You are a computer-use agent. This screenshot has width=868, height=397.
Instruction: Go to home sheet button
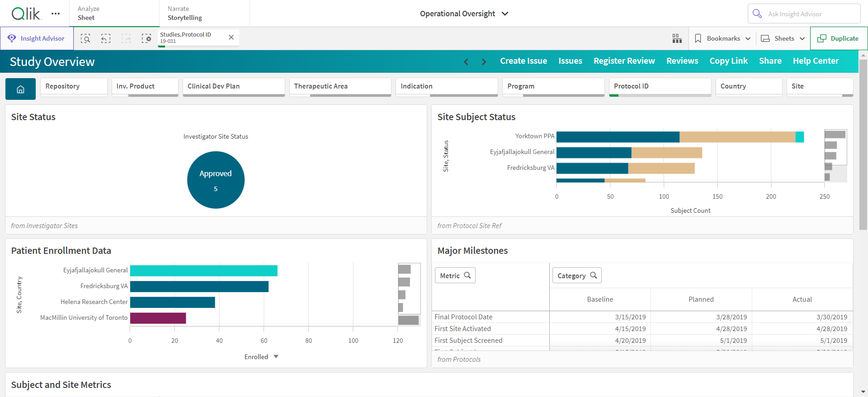pos(20,89)
